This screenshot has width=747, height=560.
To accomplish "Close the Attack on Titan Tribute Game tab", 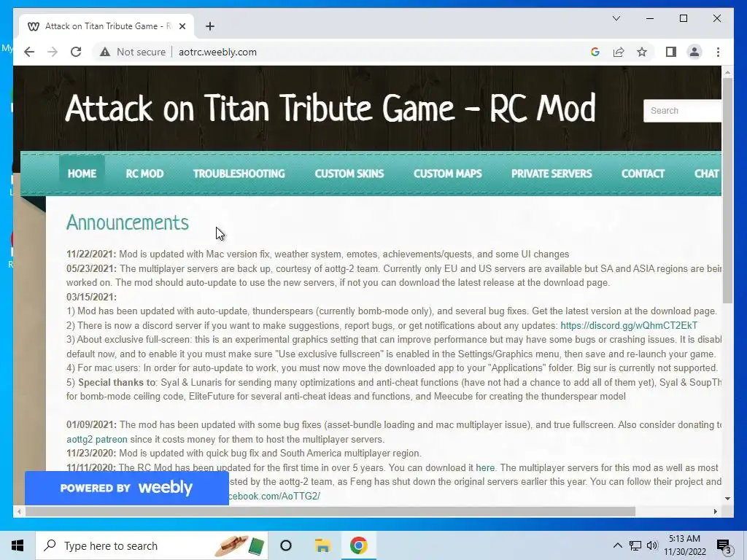I will (x=182, y=26).
